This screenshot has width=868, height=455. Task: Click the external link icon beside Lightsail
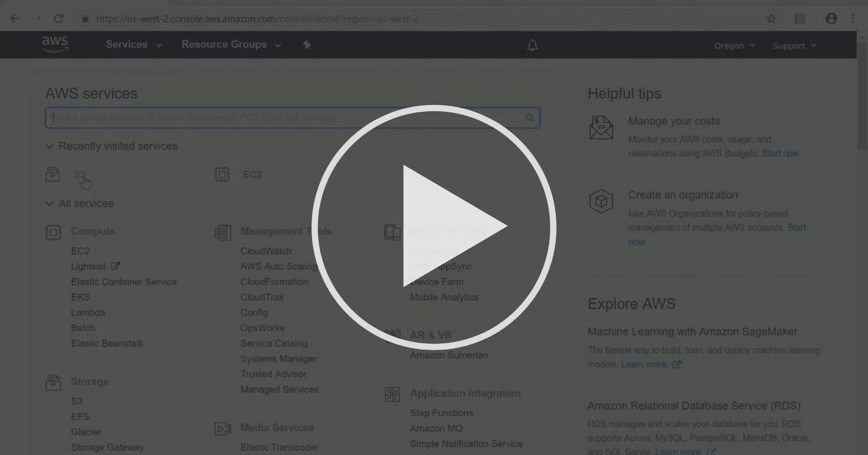click(115, 266)
